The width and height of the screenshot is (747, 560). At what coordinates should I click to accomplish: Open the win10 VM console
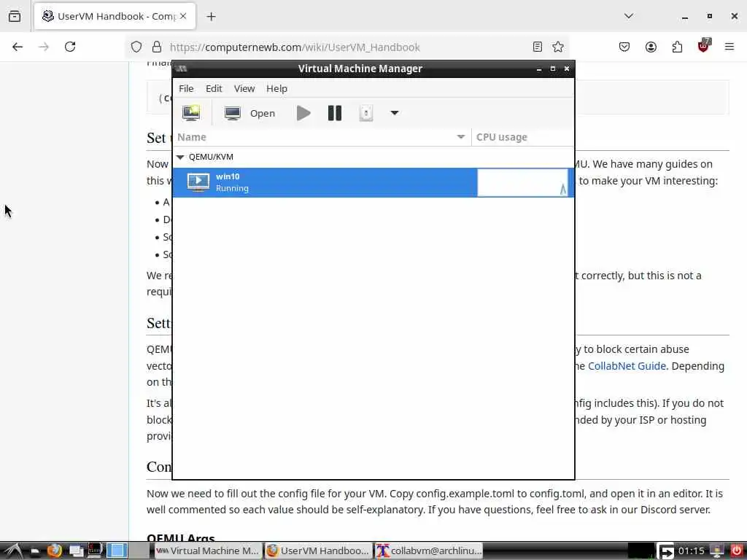tap(249, 113)
